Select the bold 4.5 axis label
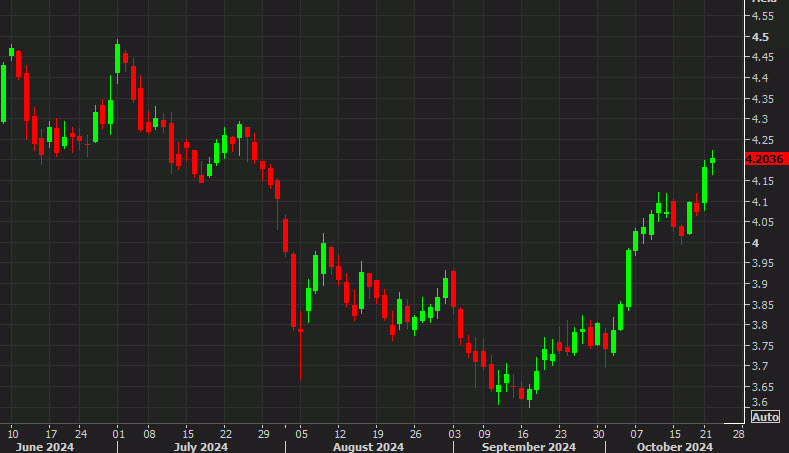 [760, 37]
